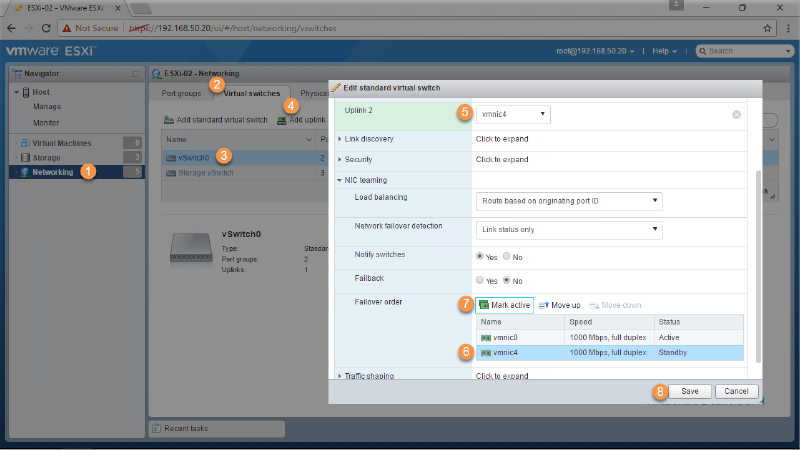Click the Not Secure warning icon
Viewport: 800px width, 450px height.
pos(67,29)
